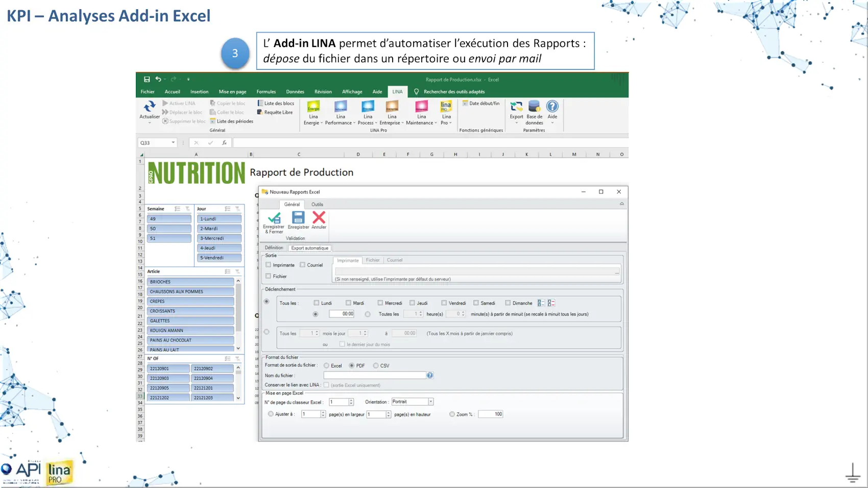This screenshot has width=868, height=488.
Task: Click the Aide help icon in LINA ribbon
Action: 552,106
